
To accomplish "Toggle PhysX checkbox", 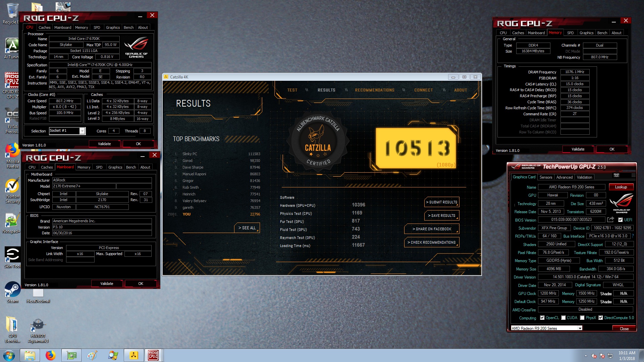I will (582, 318).
